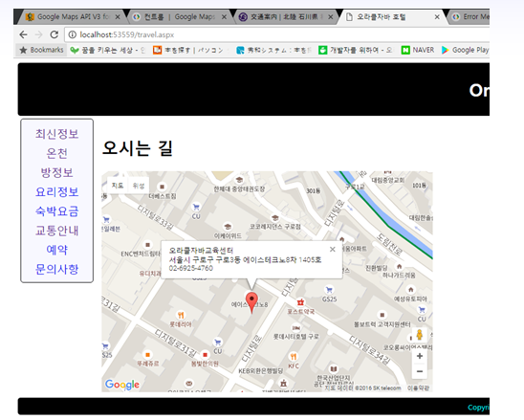Click the 포스트약국 pharmacy map icon
Viewport: 524px width, 420px height.
tap(300, 302)
